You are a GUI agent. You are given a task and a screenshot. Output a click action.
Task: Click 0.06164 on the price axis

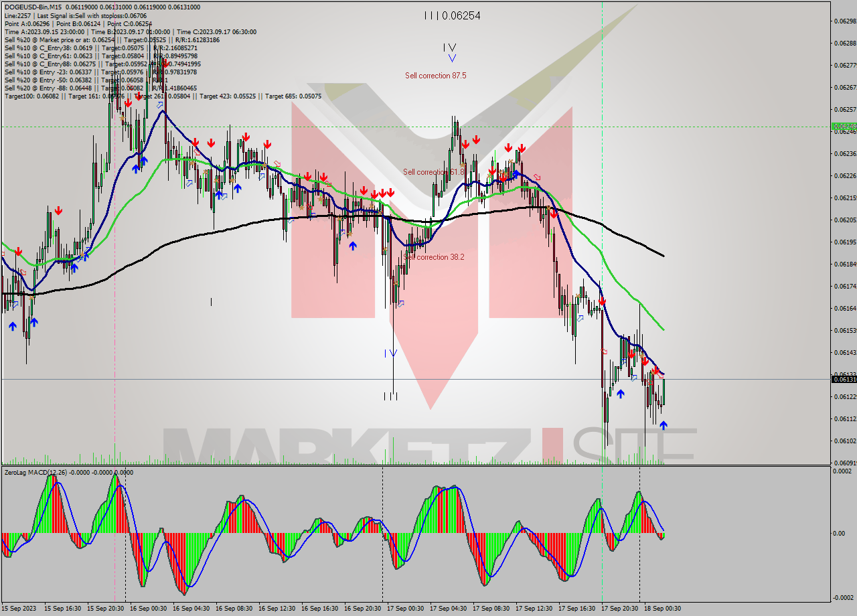click(846, 308)
